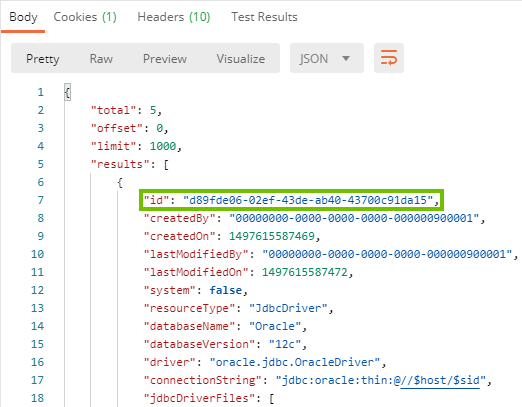The height and width of the screenshot is (407, 522).
Task: Select the Body tab
Action: coord(23,17)
